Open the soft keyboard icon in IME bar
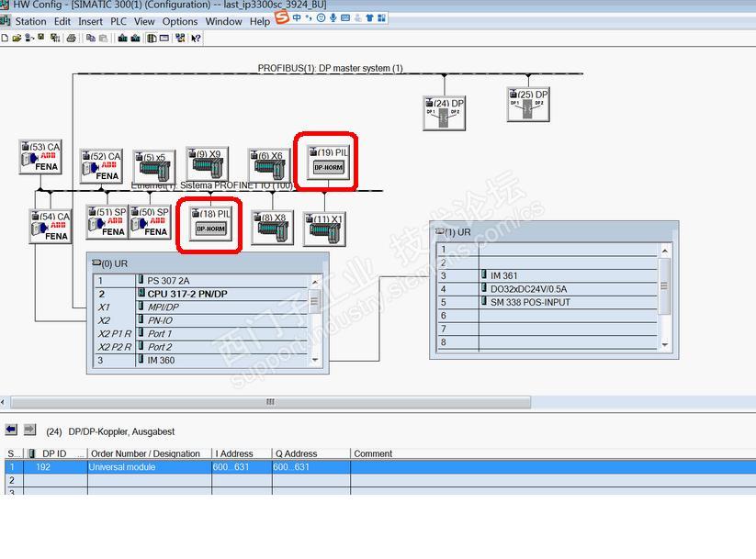This screenshot has height=559, width=756. coord(345,17)
